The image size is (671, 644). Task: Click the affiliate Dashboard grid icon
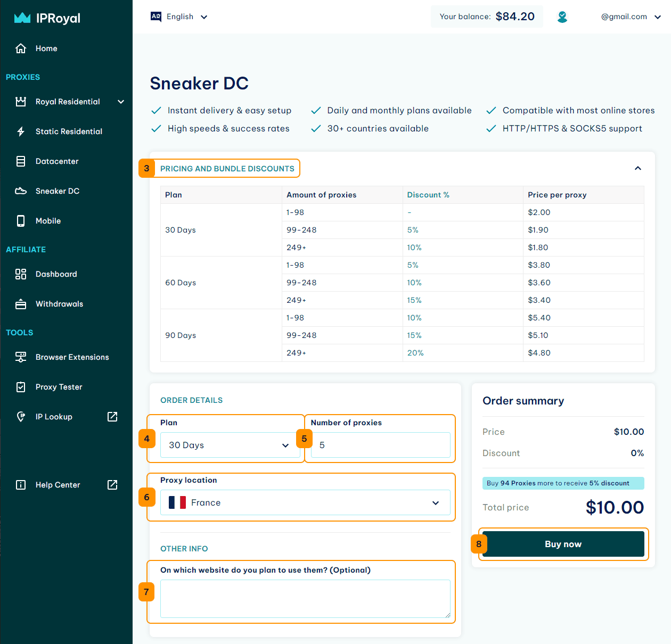(x=21, y=274)
